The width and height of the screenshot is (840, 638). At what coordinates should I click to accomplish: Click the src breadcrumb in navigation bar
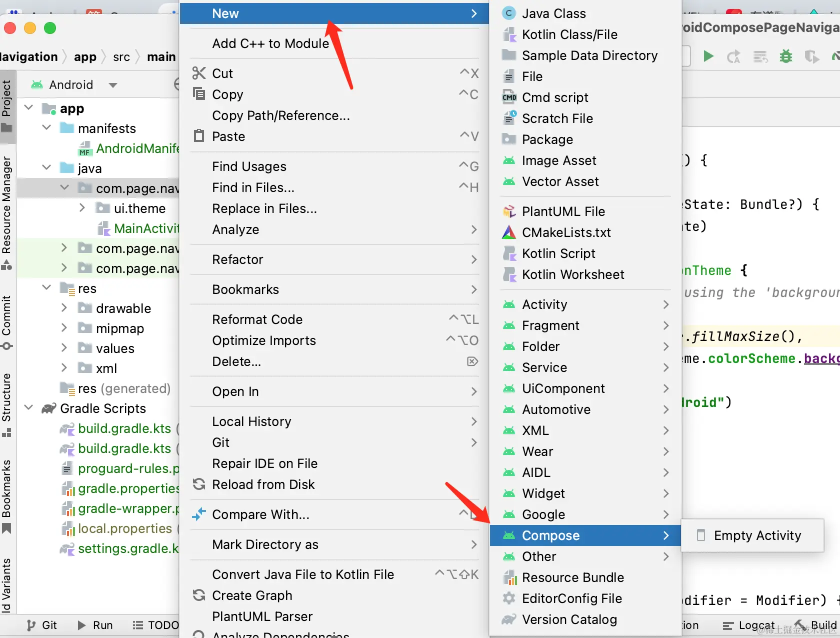pos(121,57)
